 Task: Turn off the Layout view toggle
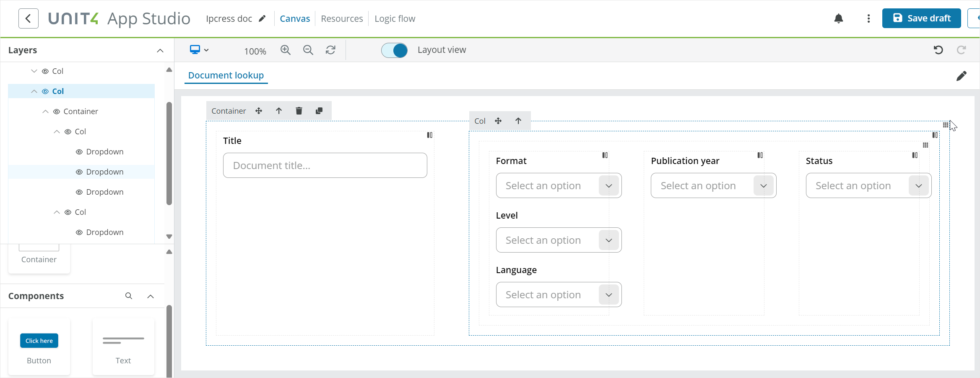click(394, 50)
